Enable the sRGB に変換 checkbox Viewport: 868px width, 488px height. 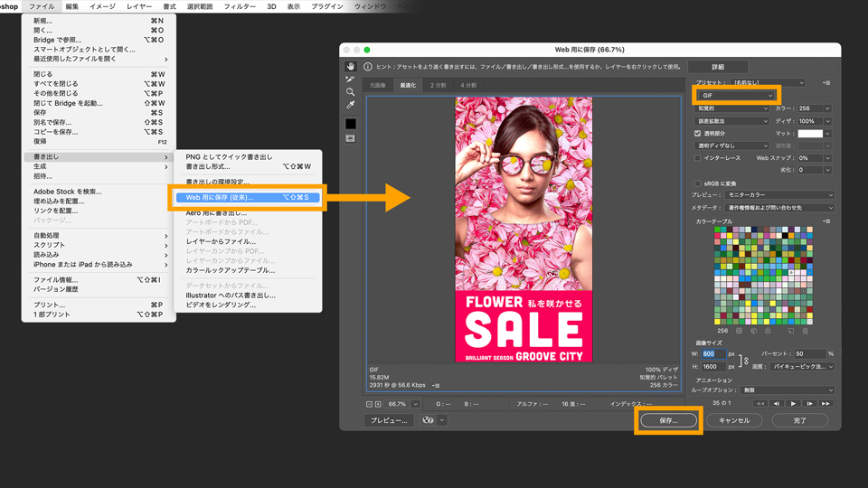697,183
